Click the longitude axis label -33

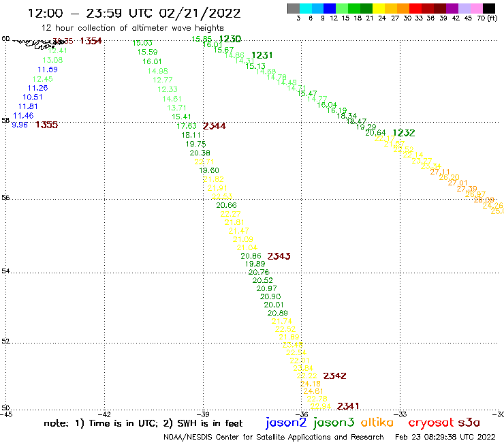[x=400, y=414]
